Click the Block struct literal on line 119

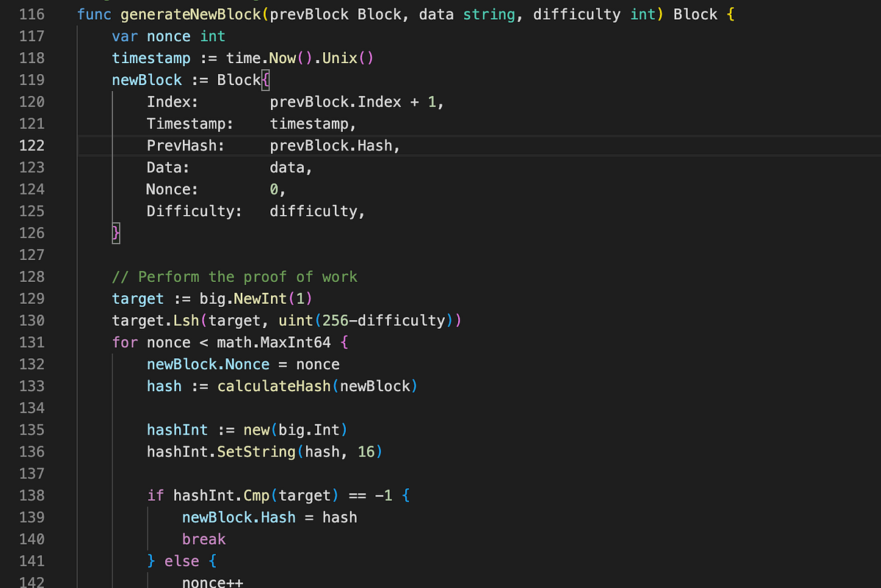coord(241,80)
